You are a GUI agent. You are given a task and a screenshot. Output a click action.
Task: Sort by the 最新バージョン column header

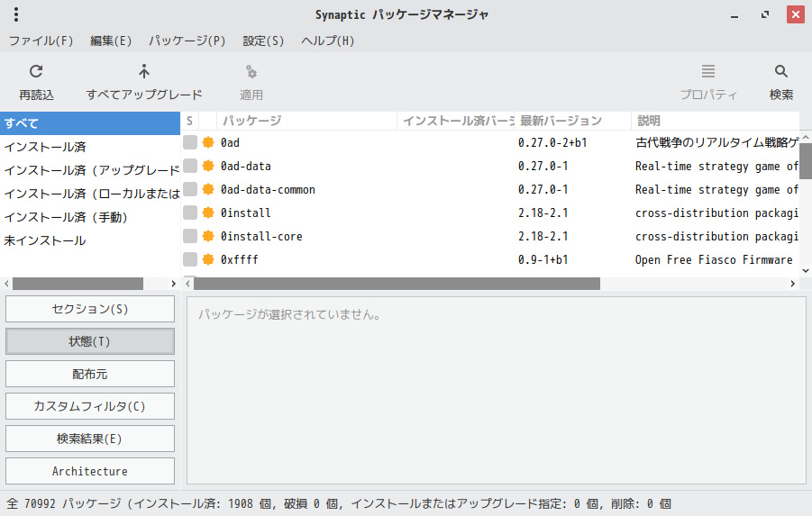click(x=572, y=121)
